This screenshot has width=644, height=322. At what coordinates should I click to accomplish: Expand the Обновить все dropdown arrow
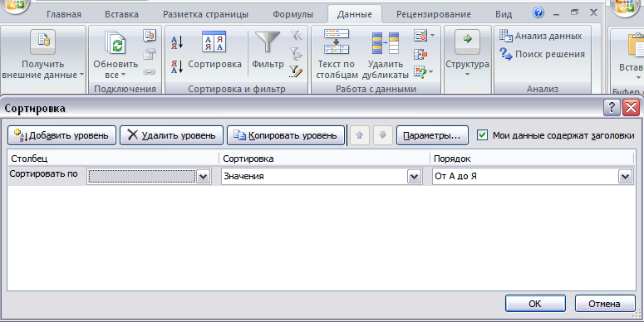123,75
